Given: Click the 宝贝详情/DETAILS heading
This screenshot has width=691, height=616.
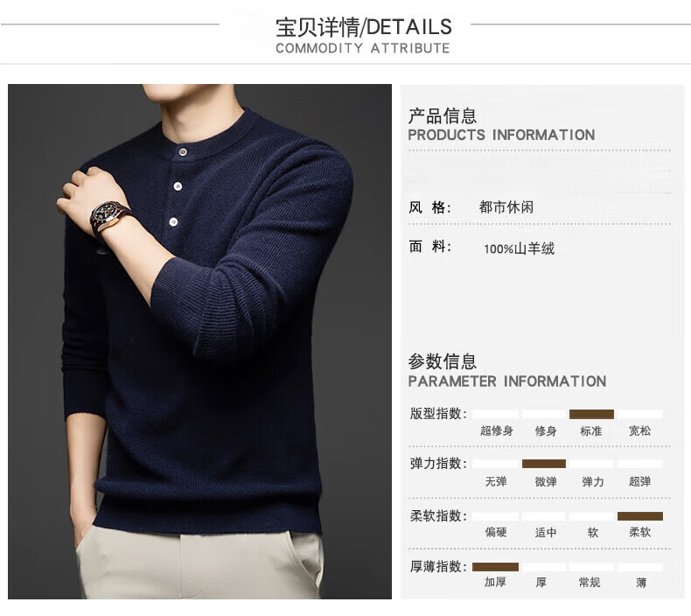Looking at the screenshot, I should tap(364, 27).
